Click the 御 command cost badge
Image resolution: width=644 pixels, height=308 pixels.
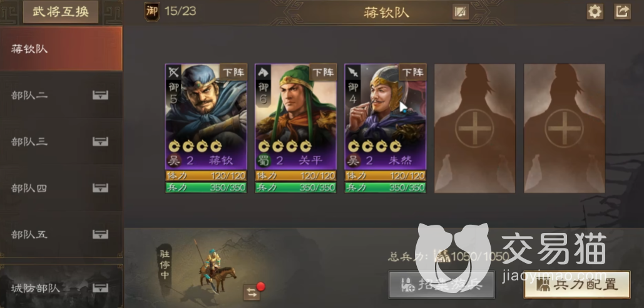152,11
